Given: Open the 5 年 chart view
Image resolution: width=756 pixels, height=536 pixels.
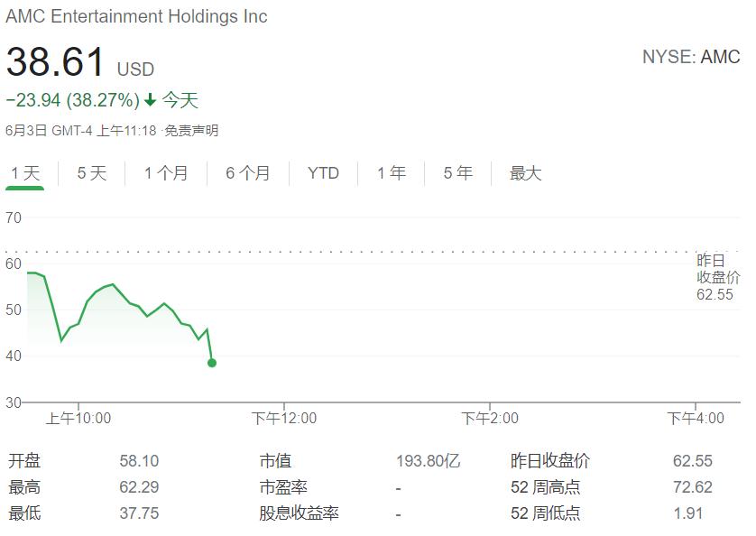Looking at the screenshot, I should [457, 173].
